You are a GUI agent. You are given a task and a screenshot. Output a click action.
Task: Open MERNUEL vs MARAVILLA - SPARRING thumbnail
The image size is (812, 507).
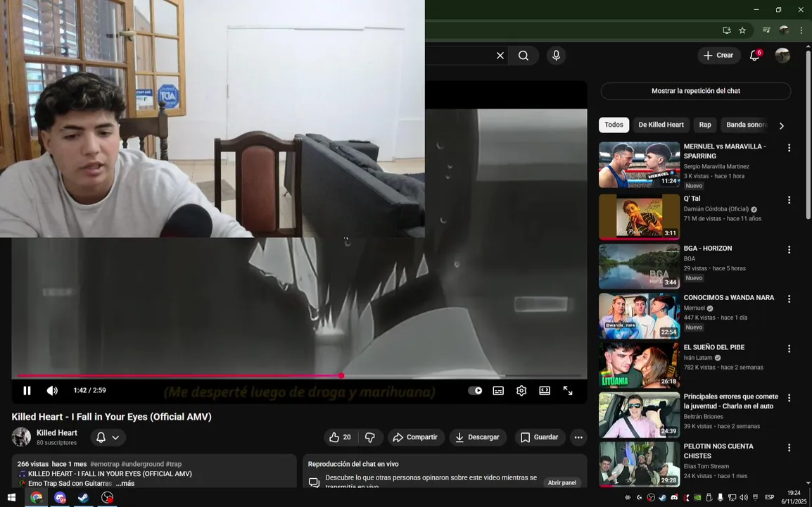pyautogui.click(x=639, y=165)
